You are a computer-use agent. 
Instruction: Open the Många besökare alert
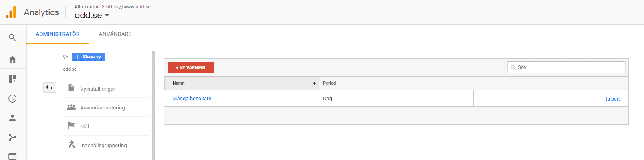coord(192,98)
